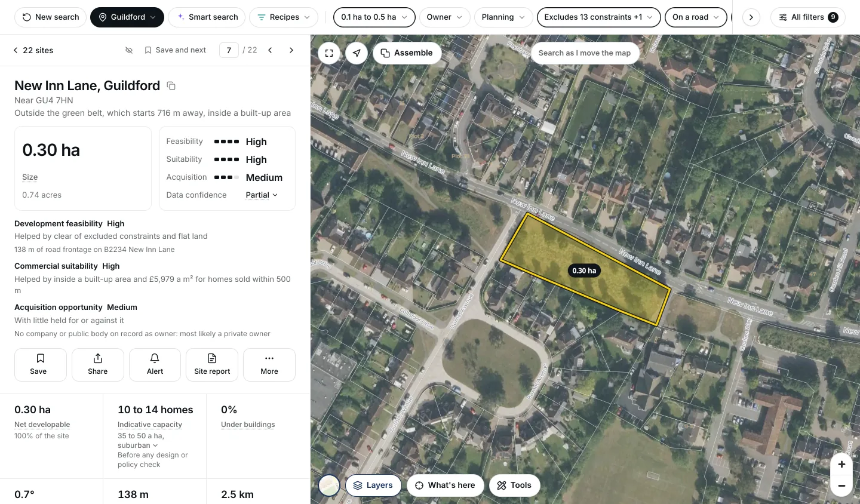This screenshot has width=860, height=504.
Task: Click the Size label
Action: (x=30, y=177)
